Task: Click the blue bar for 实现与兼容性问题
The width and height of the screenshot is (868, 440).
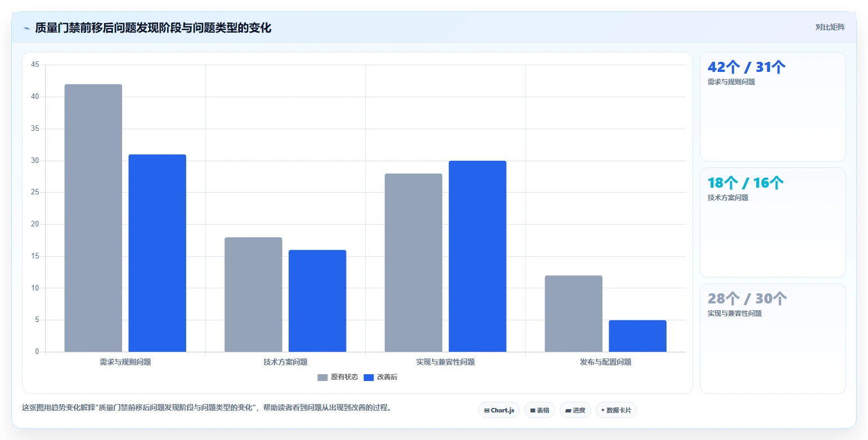Action: click(478, 256)
